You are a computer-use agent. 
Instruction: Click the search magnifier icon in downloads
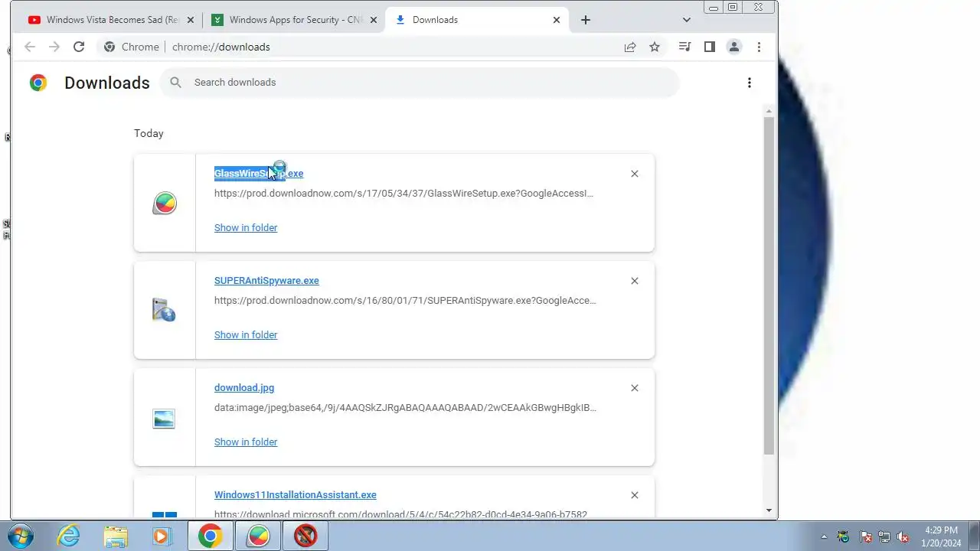(x=176, y=83)
